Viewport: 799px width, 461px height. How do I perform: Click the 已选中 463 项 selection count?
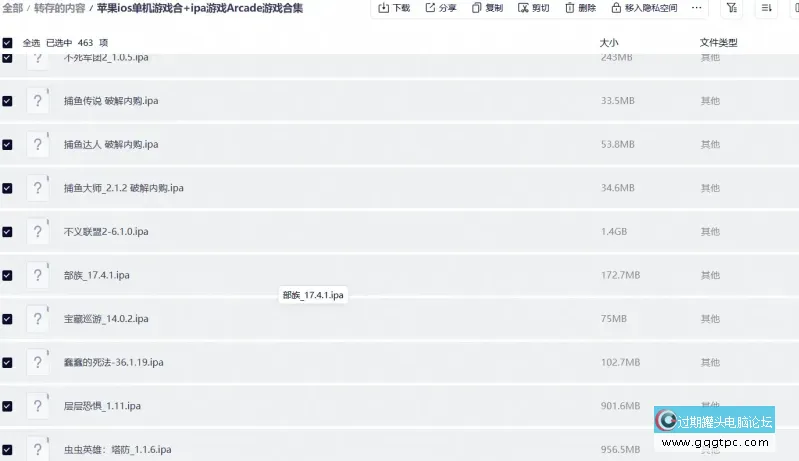pyautogui.click(x=77, y=43)
